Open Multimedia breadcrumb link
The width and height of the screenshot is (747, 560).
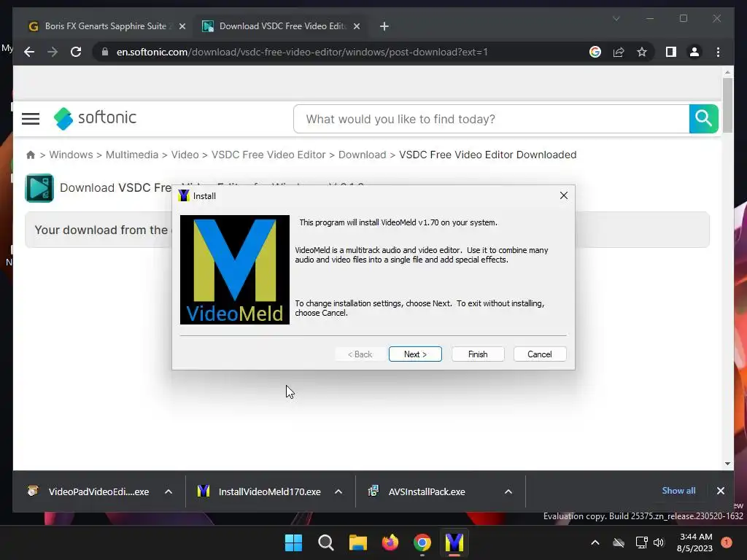coord(132,155)
